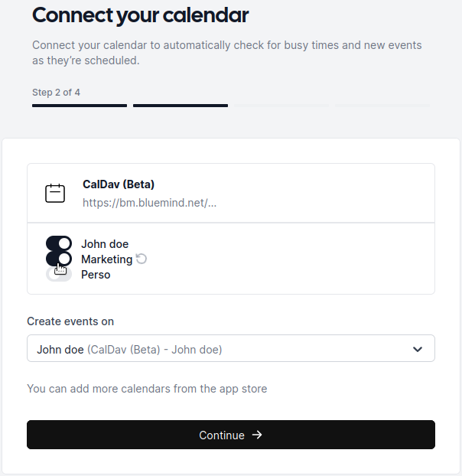The image size is (462, 476).
Task: Jump to the third progress step segment
Action: pos(281,106)
